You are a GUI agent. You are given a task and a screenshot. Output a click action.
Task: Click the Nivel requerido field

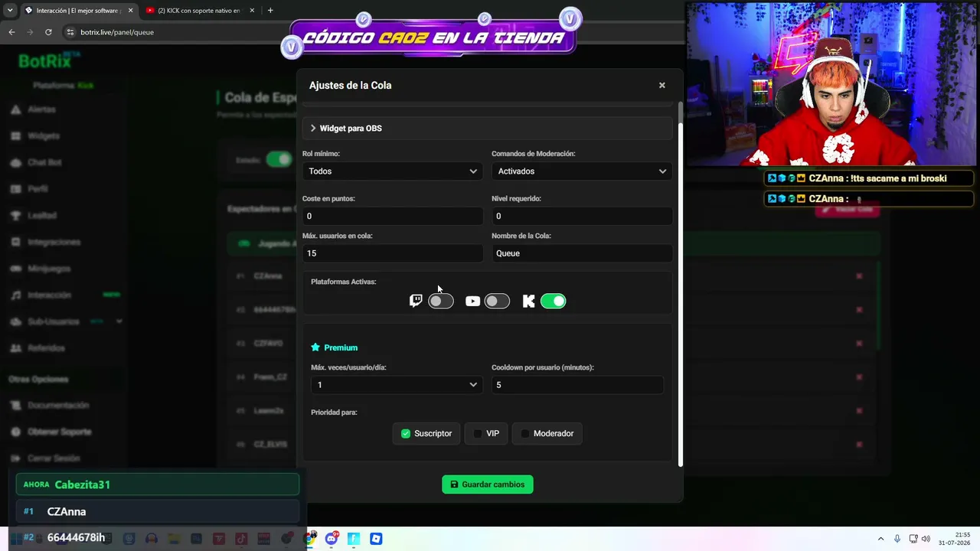point(582,216)
